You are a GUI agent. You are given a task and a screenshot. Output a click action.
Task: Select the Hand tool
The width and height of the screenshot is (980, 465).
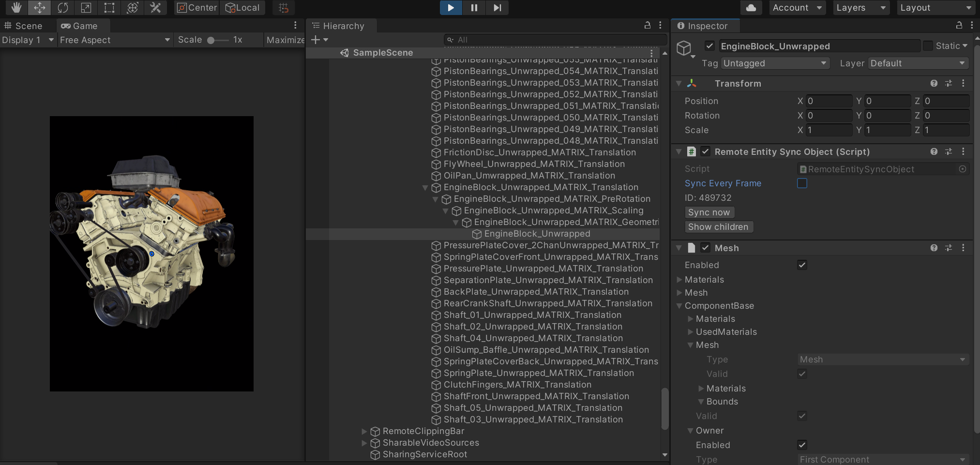coord(16,8)
